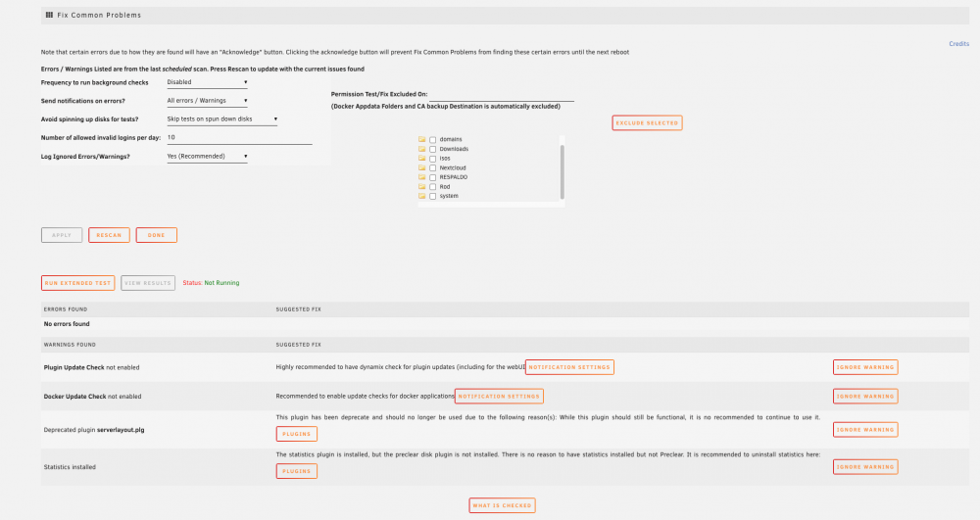Screen dimensions: 980x520
Task: Click the Fix Common Problems grid icon
Action: (x=49, y=15)
